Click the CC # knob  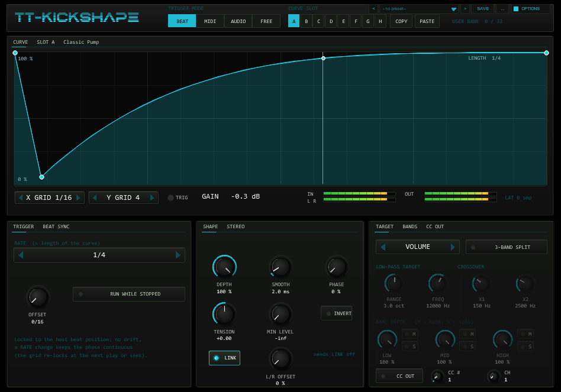click(x=437, y=376)
